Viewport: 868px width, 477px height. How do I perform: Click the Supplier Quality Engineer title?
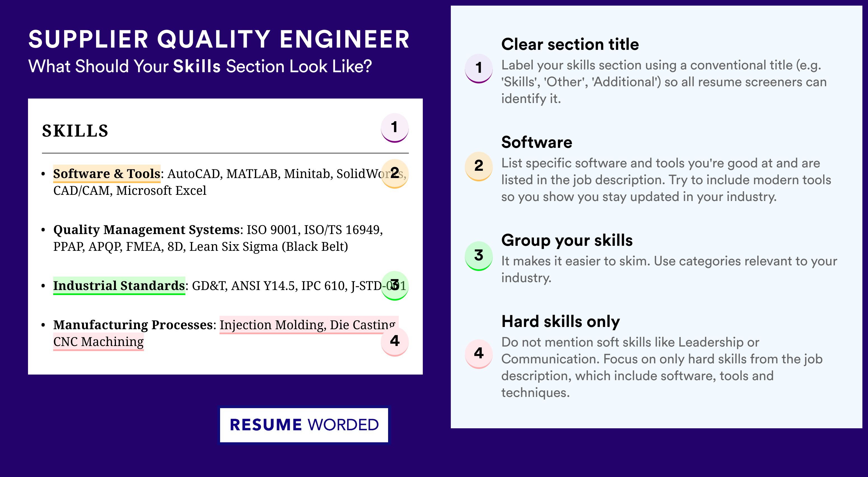coord(219,39)
